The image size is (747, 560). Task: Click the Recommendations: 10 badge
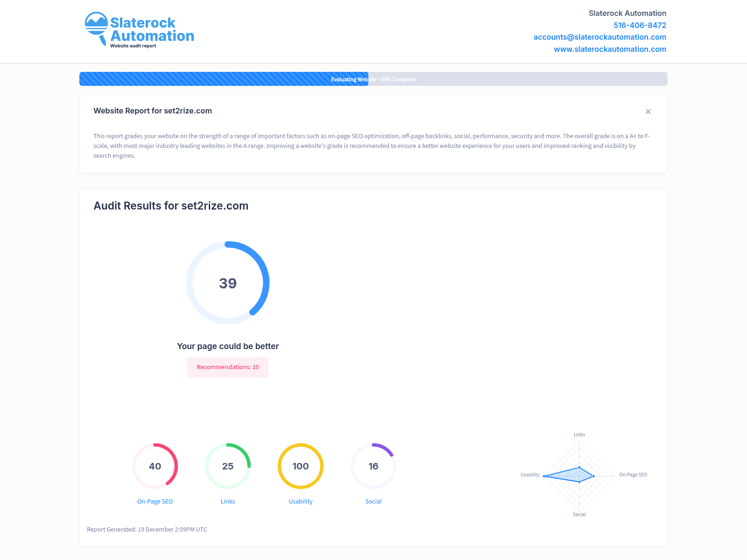[228, 367]
